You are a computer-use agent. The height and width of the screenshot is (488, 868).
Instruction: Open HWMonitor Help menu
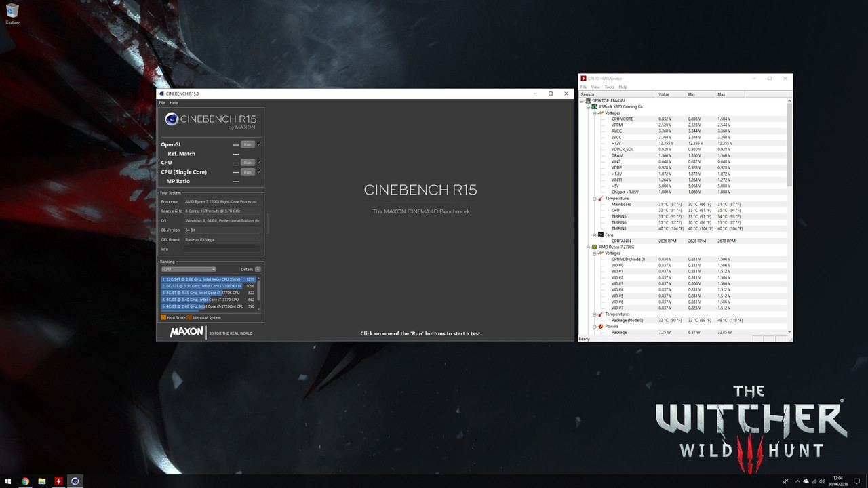click(x=623, y=87)
